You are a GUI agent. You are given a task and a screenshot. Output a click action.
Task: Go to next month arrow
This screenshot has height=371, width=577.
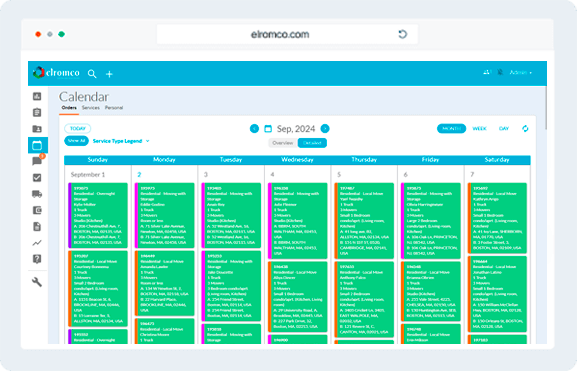[325, 128]
